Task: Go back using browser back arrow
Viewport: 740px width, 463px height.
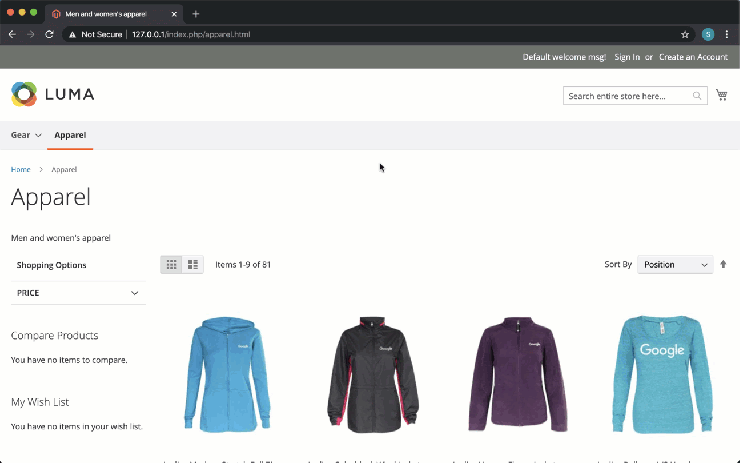Action: click(x=12, y=34)
